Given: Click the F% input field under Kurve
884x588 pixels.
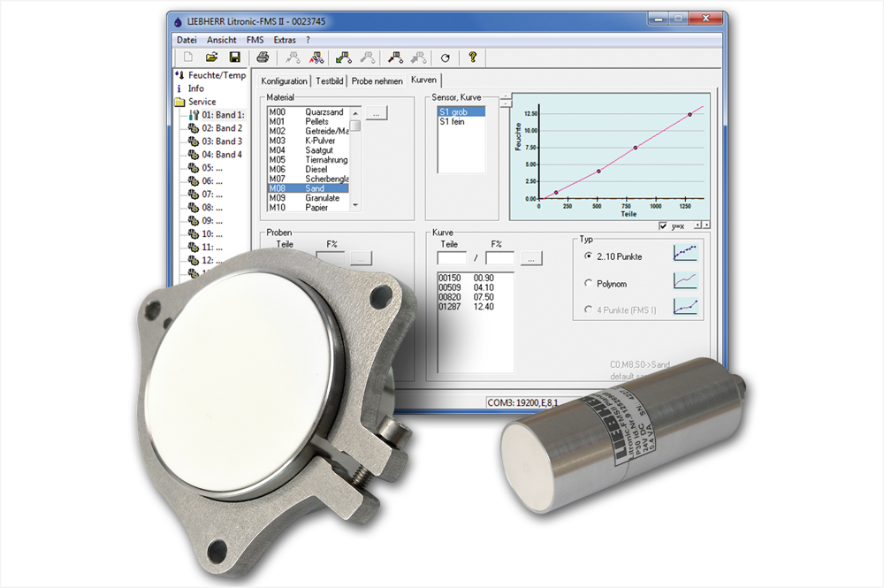Looking at the screenshot, I should [x=500, y=259].
